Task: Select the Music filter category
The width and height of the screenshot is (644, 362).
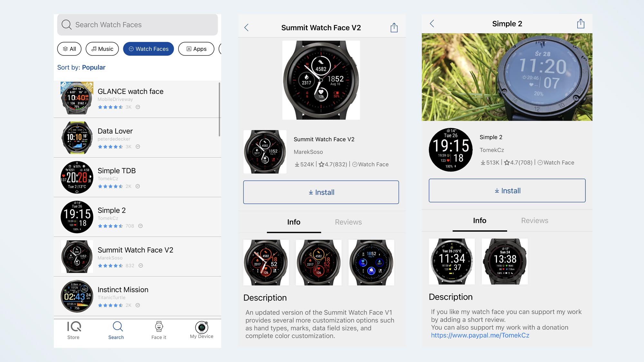Action: [102, 49]
